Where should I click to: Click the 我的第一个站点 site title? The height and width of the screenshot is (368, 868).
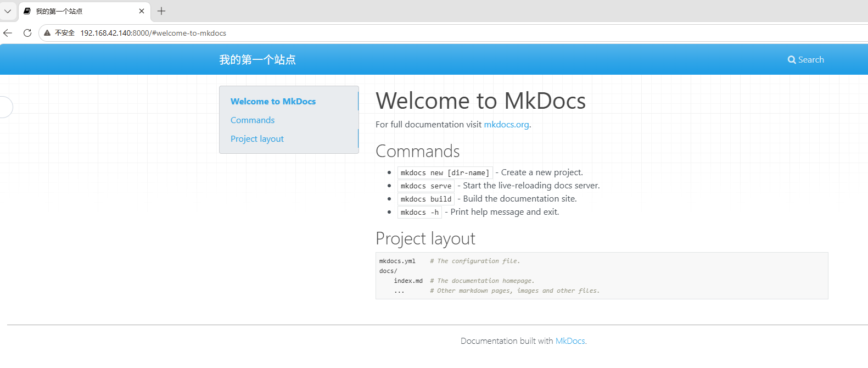(257, 59)
